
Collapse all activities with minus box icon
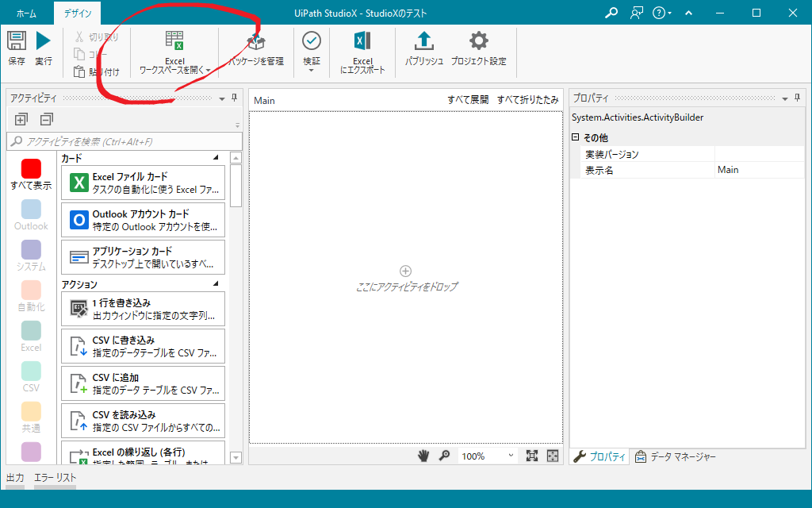47,120
